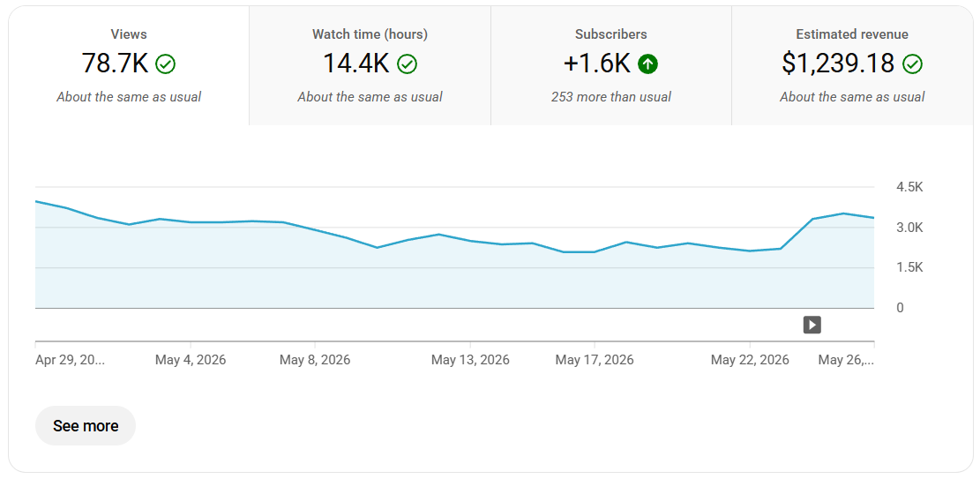Viewport: 980px width, 479px height.
Task: Click the checkmark icon next to 14.4K
Action: pyautogui.click(x=407, y=64)
